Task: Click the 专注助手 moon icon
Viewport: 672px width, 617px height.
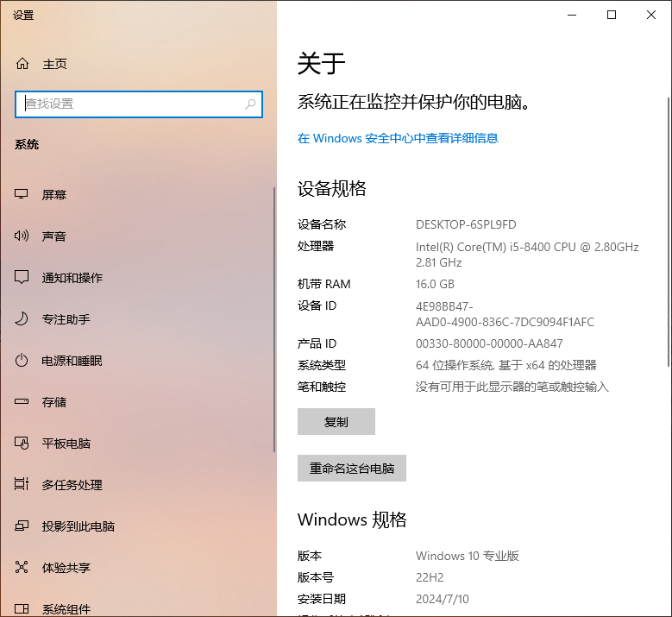Action: 22,318
